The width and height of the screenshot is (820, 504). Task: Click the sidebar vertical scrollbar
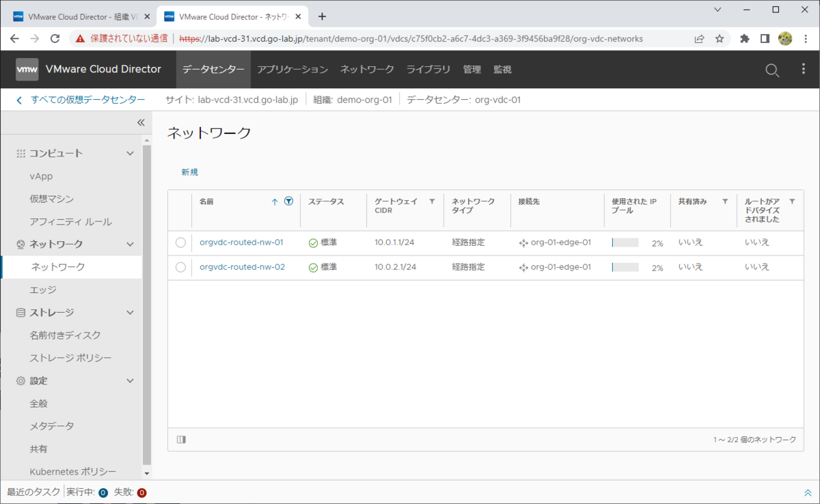click(x=146, y=304)
